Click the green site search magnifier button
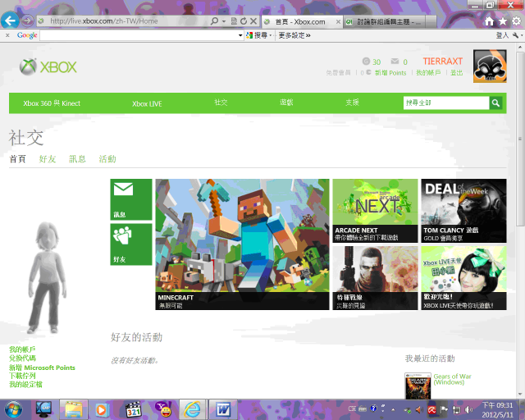Screen dimensions: 525x420 [495, 103]
